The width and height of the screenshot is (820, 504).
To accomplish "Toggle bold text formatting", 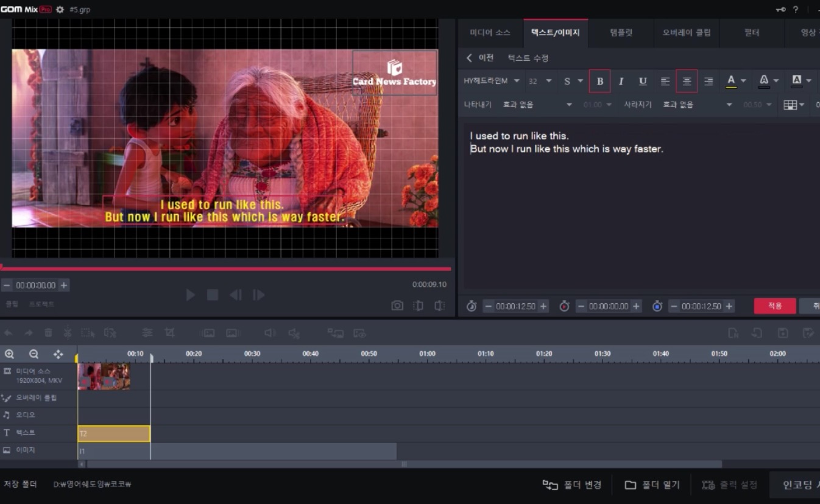I will 599,81.
